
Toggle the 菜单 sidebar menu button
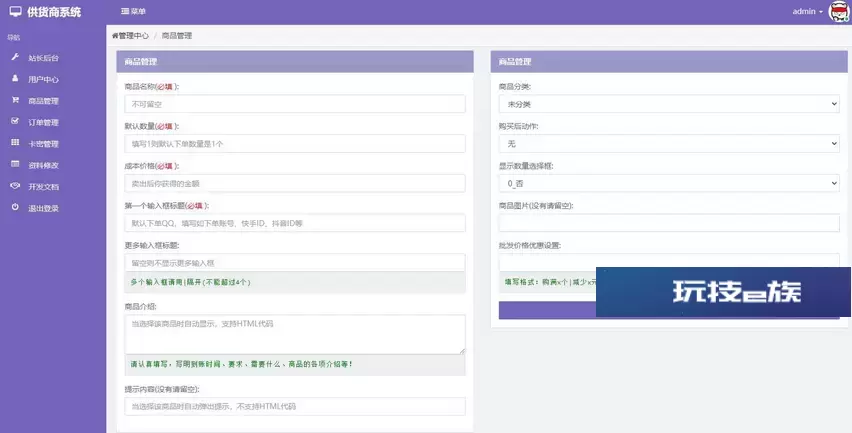(133, 12)
